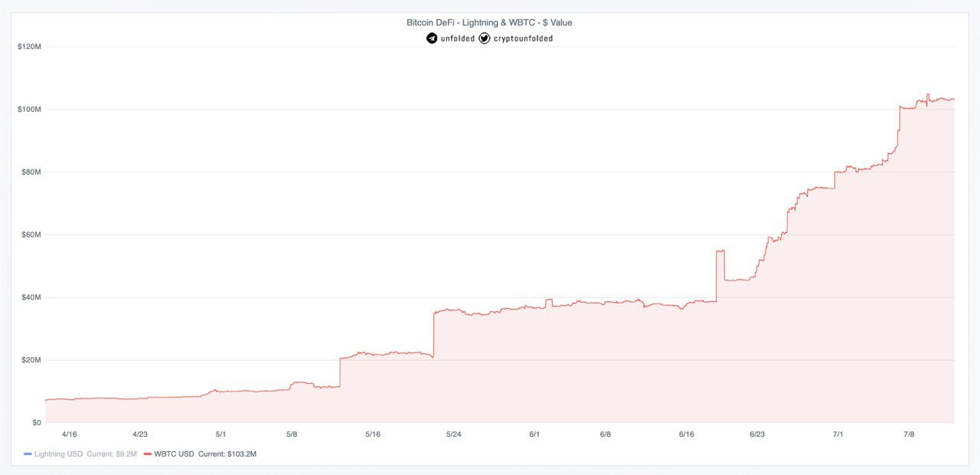Viewport: 980px width, 475px height.
Task: Click the 5/16 x-axis date label
Action: [x=373, y=434]
